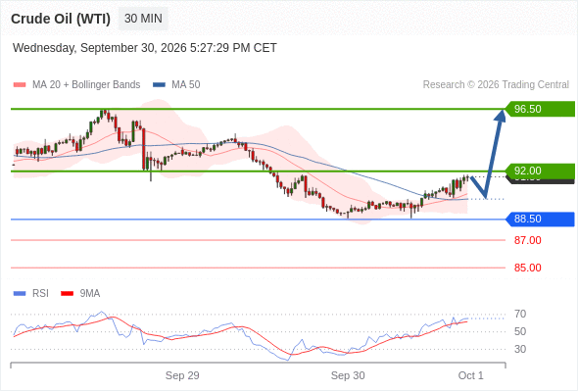This screenshot has height=392, width=578.
Task: Click the Crude Oil (WTI) title
Action: pyautogui.click(x=61, y=19)
